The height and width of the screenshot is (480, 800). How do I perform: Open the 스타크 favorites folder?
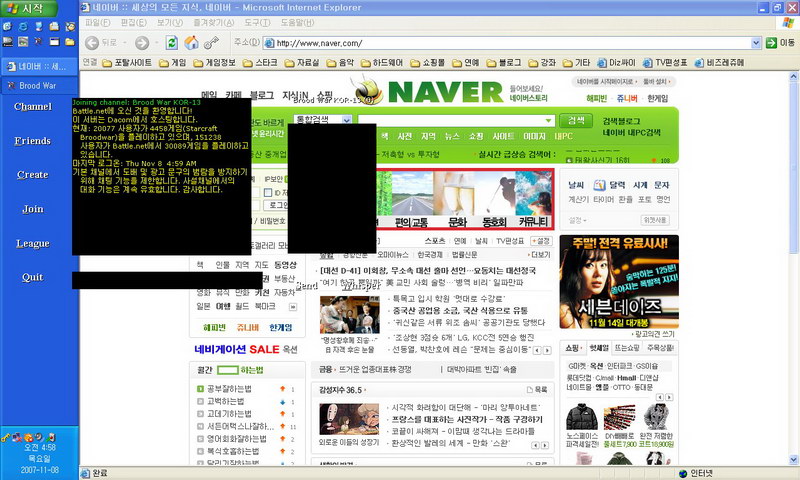click(260, 63)
